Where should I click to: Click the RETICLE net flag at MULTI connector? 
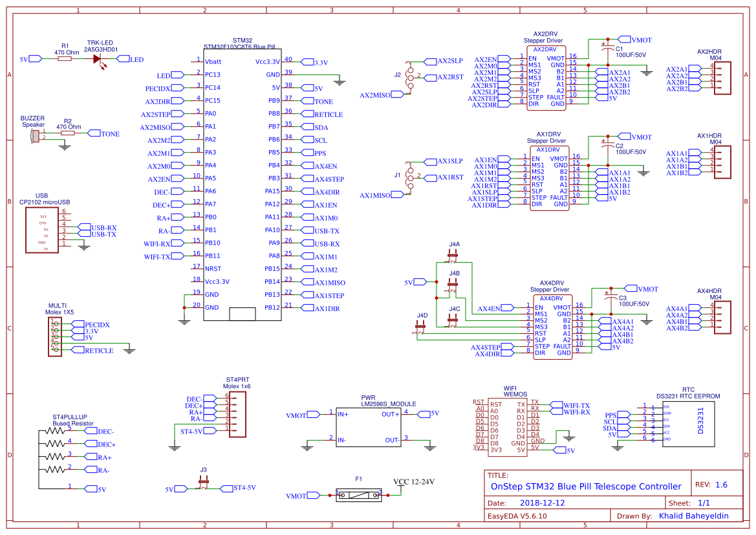point(92,350)
